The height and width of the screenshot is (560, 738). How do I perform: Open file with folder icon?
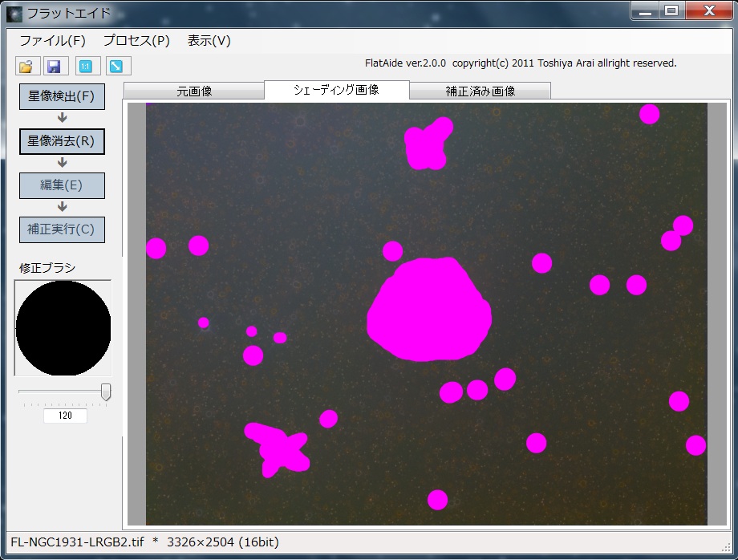pyautogui.click(x=26, y=67)
